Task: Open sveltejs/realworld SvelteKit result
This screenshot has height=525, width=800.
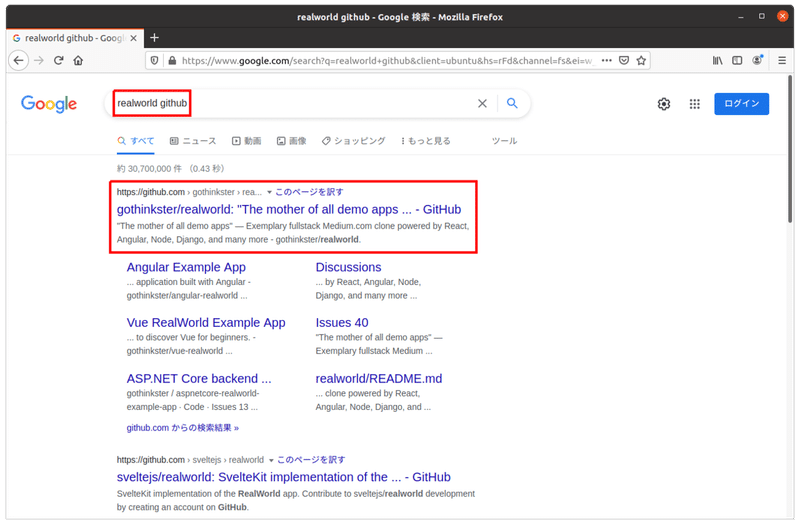Action: tap(284, 478)
